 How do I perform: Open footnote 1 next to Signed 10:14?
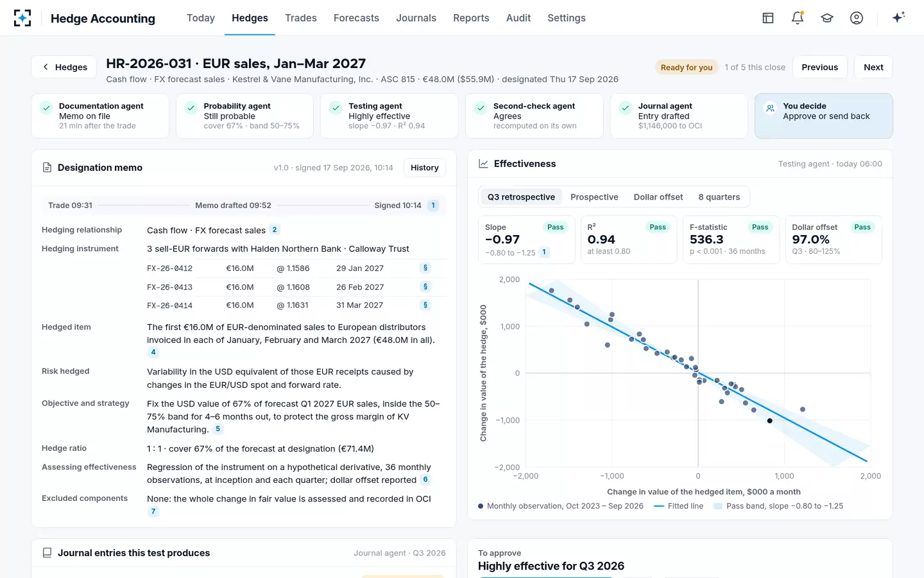tap(433, 206)
